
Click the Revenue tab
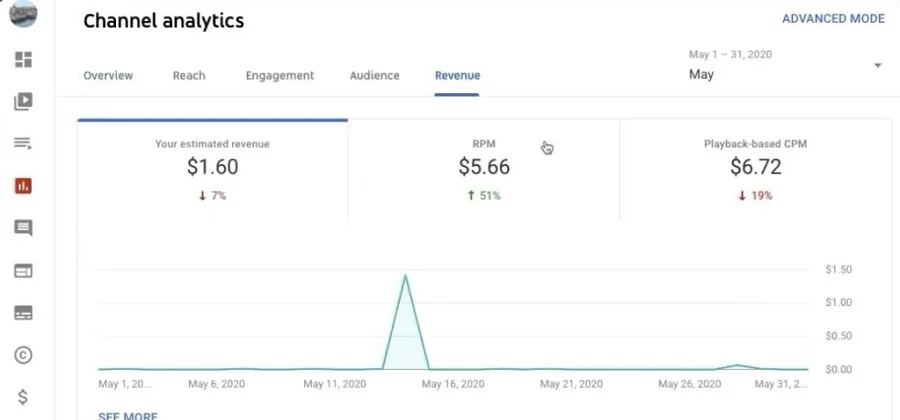pyautogui.click(x=457, y=75)
